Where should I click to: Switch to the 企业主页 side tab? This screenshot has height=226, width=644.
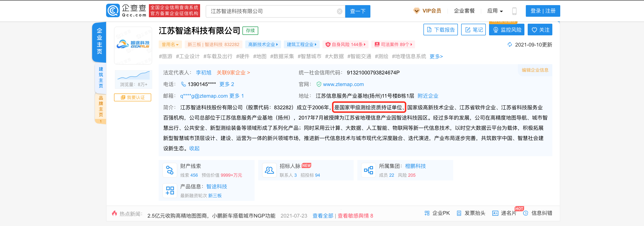[100, 41]
